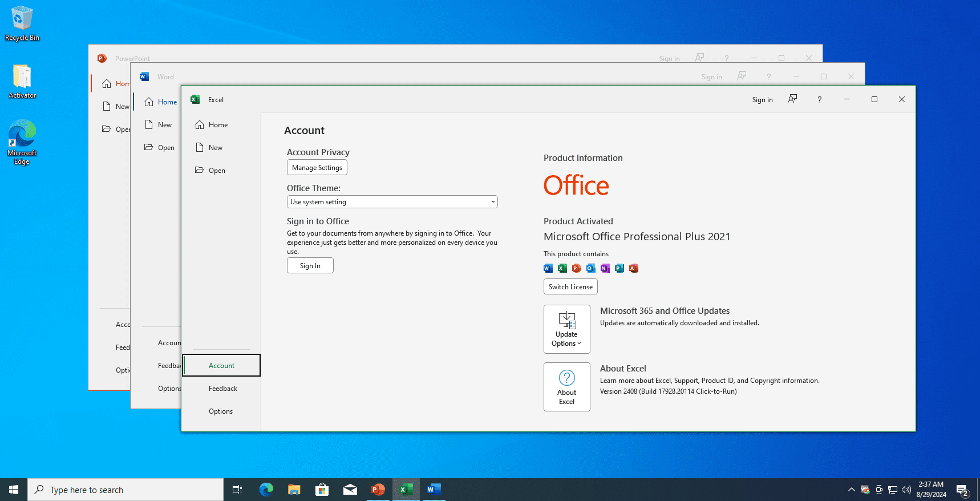Viewport: 980px width, 501px height.
Task: Click the PowerPoint window title text
Action: 132,59
